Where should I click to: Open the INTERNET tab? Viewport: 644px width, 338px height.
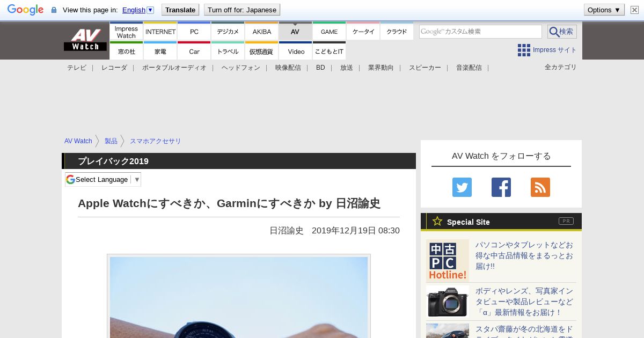pos(160,32)
